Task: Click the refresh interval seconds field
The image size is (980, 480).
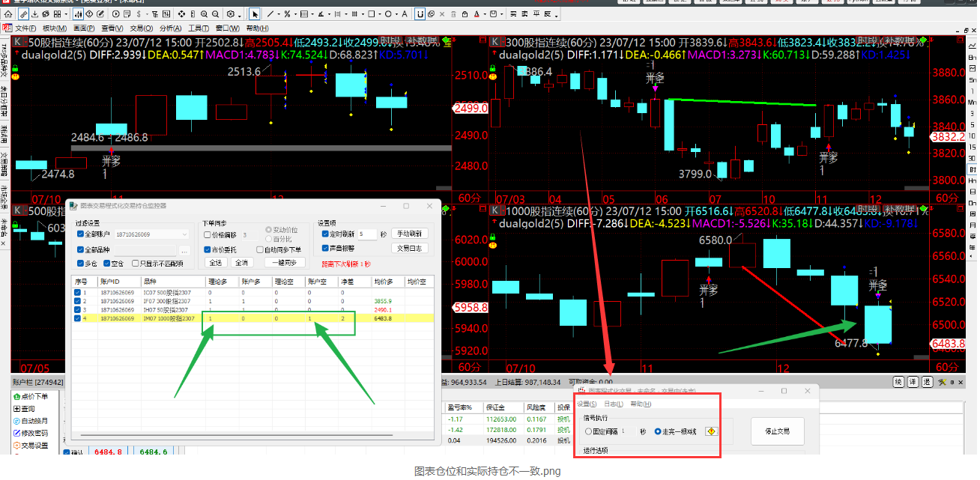Action: 367,234
